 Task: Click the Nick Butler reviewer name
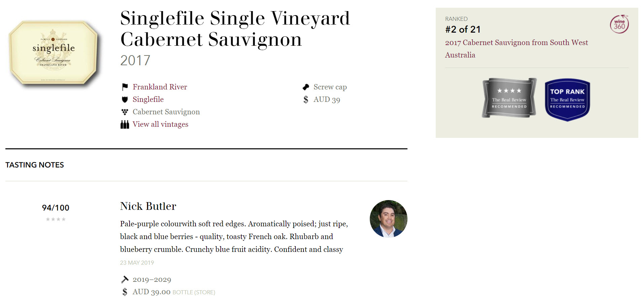[x=148, y=206]
